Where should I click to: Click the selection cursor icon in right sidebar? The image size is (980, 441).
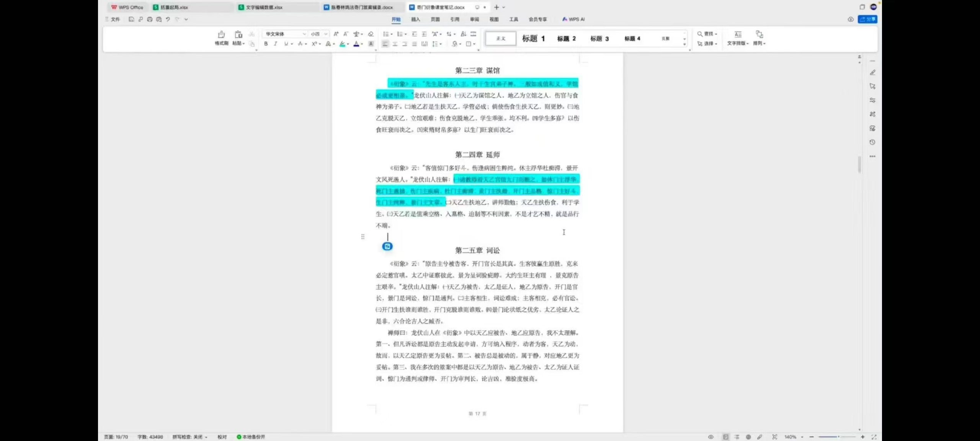click(x=872, y=86)
